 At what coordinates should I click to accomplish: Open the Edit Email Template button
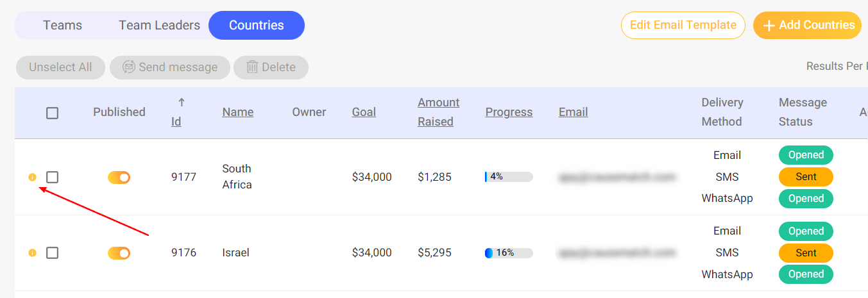pos(683,26)
